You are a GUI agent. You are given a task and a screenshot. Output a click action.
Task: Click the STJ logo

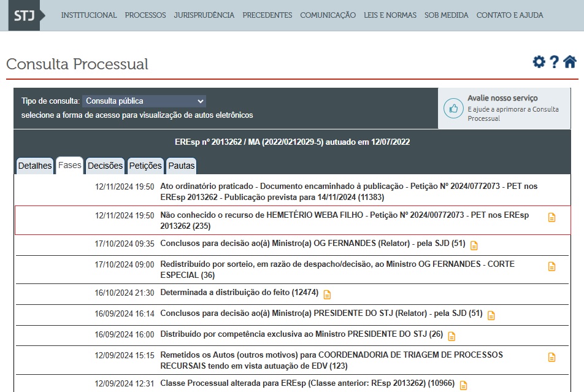pos(25,15)
